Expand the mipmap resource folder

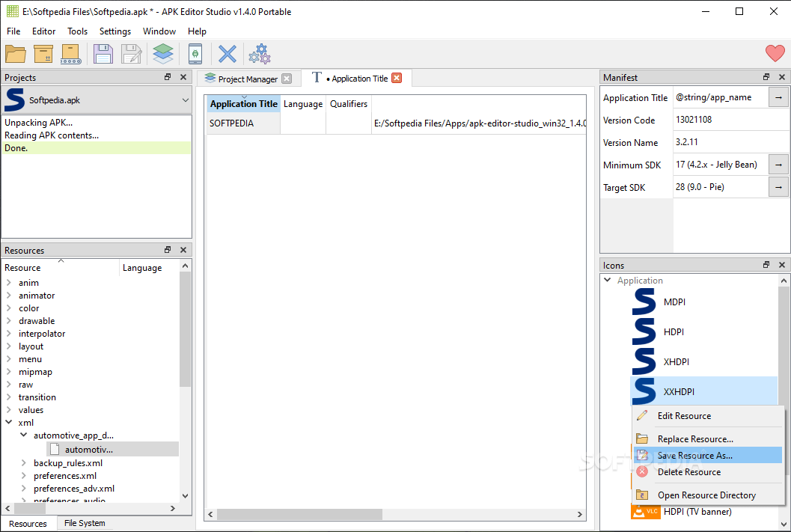(x=8, y=372)
